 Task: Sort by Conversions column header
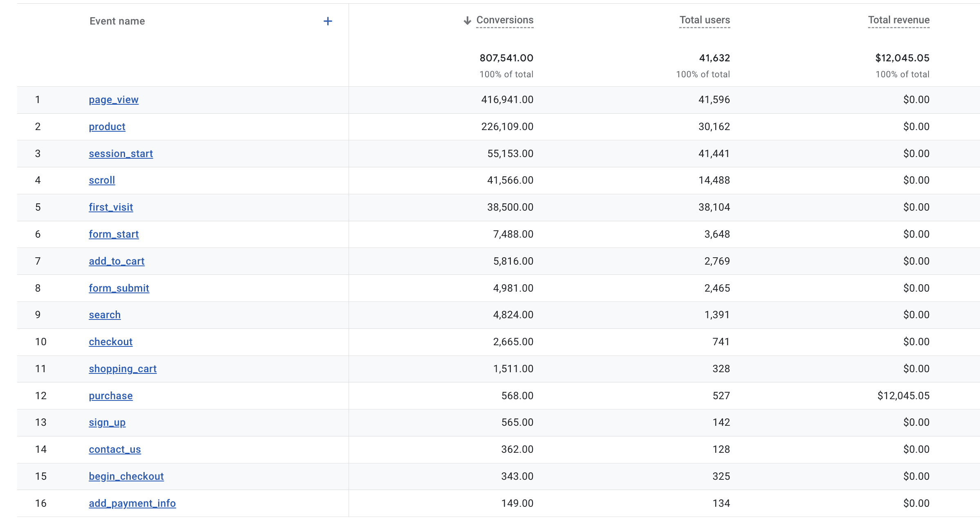click(x=505, y=20)
